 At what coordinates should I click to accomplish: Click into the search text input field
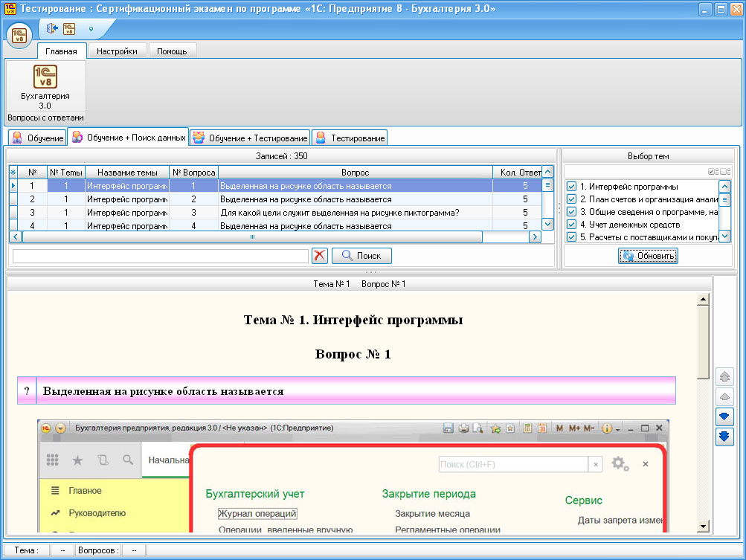point(160,256)
